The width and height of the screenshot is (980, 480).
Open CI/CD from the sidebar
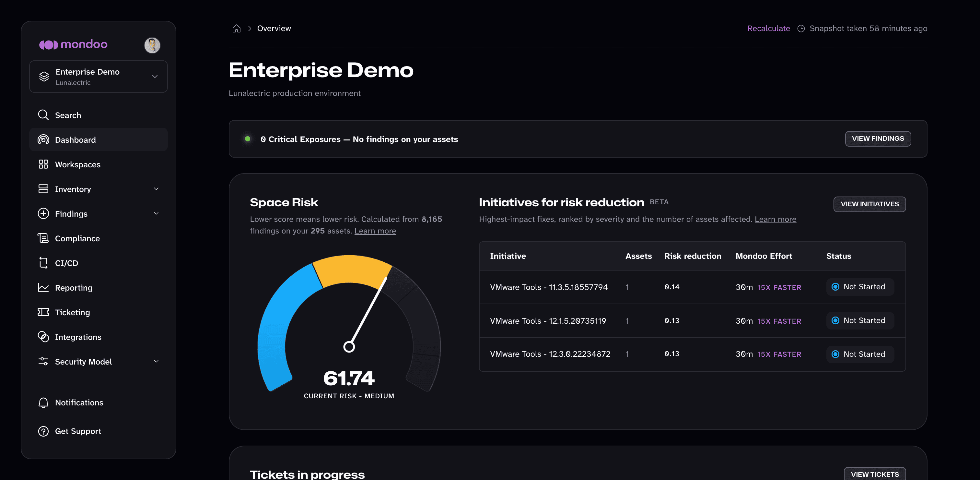point(99,263)
